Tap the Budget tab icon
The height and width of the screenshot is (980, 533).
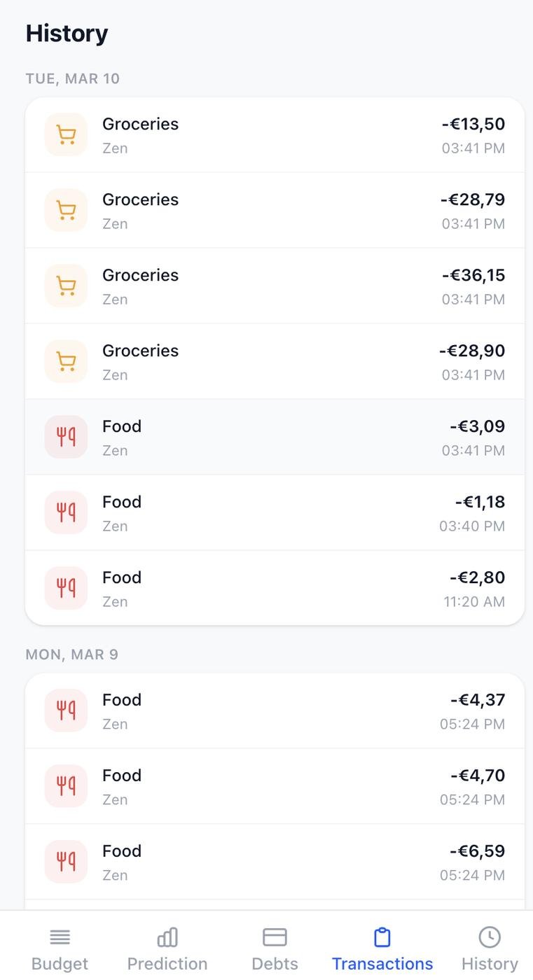point(60,937)
